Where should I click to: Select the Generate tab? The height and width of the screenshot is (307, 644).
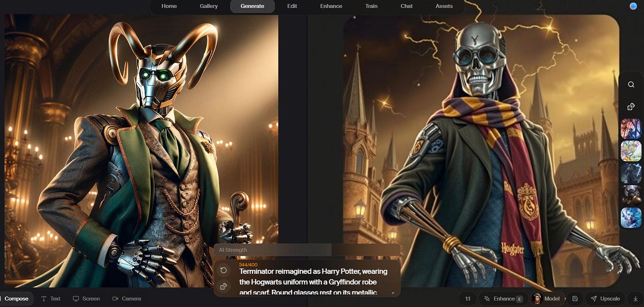(253, 6)
